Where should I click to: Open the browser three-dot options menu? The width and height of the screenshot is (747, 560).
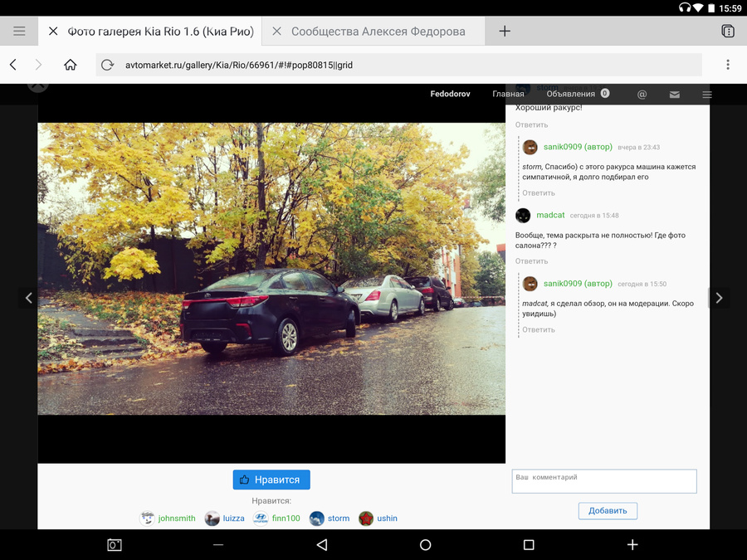pyautogui.click(x=727, y=65)
